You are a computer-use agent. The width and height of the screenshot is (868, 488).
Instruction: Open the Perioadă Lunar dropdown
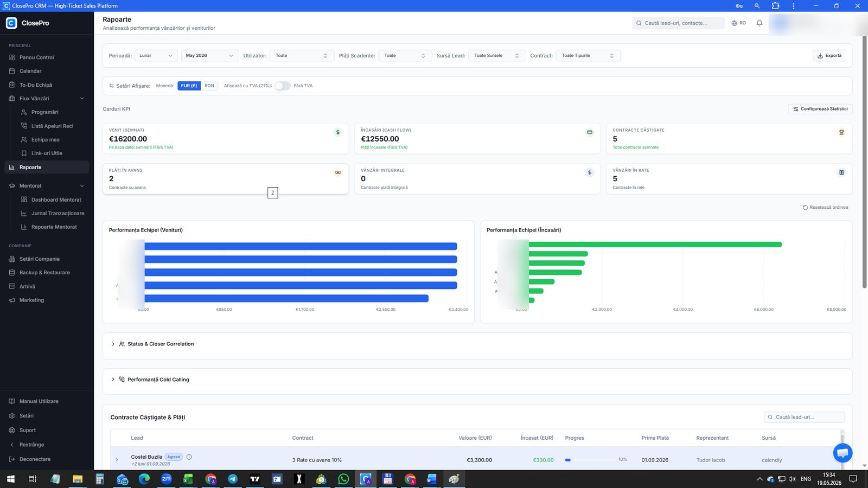[156, 55]
